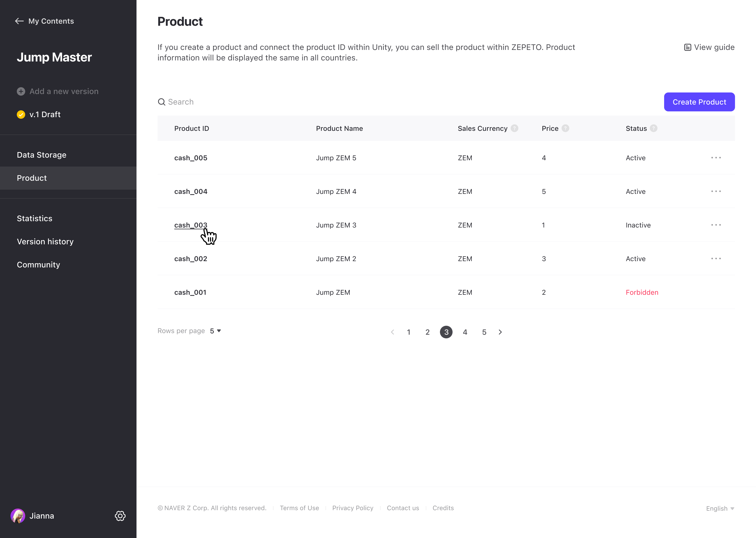
Task: Click the help icon next to Status
Action: pyautogui.click(x=653, y=128)
